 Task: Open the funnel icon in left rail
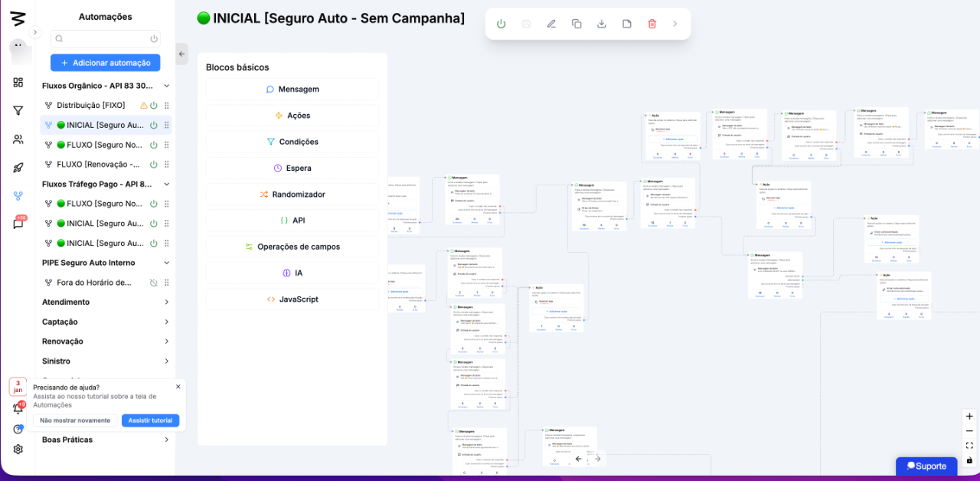(18, 110)
